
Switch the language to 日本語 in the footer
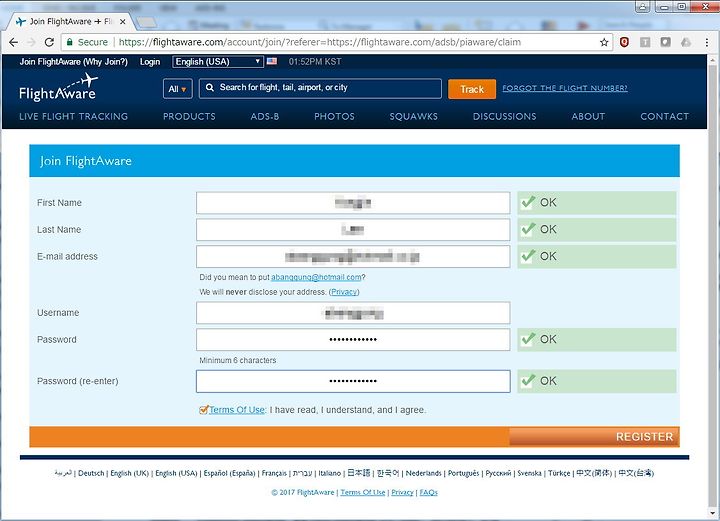click(x=359, y=473)
